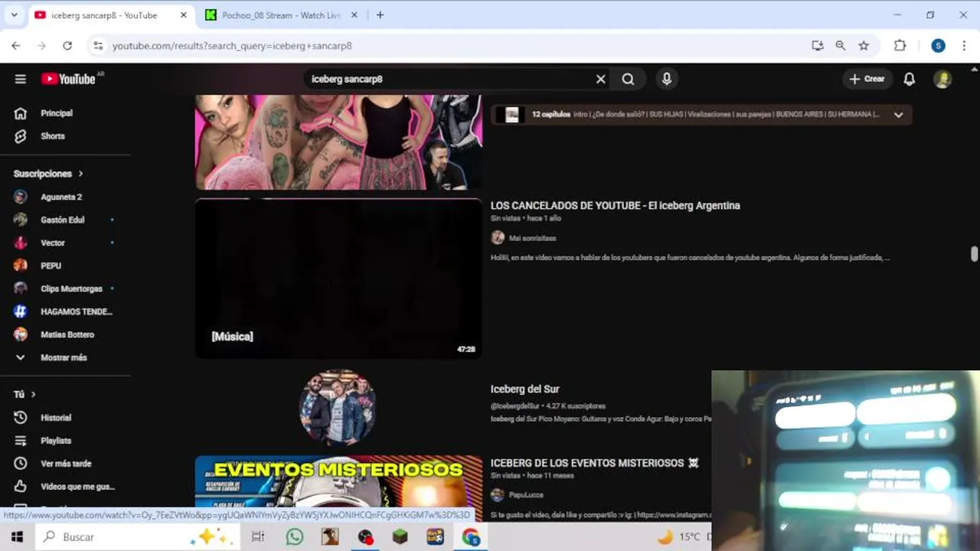Expand the 12 capítulos chapter list
The height and width of the screenshot is (551, 980).
(898, 115)
